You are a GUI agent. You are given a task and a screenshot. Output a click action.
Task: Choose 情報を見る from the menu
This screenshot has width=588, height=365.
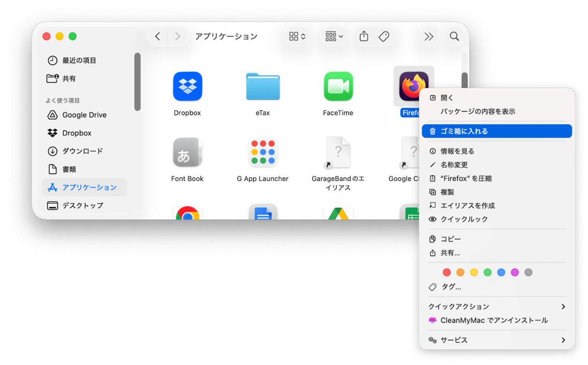click(497, 151)
